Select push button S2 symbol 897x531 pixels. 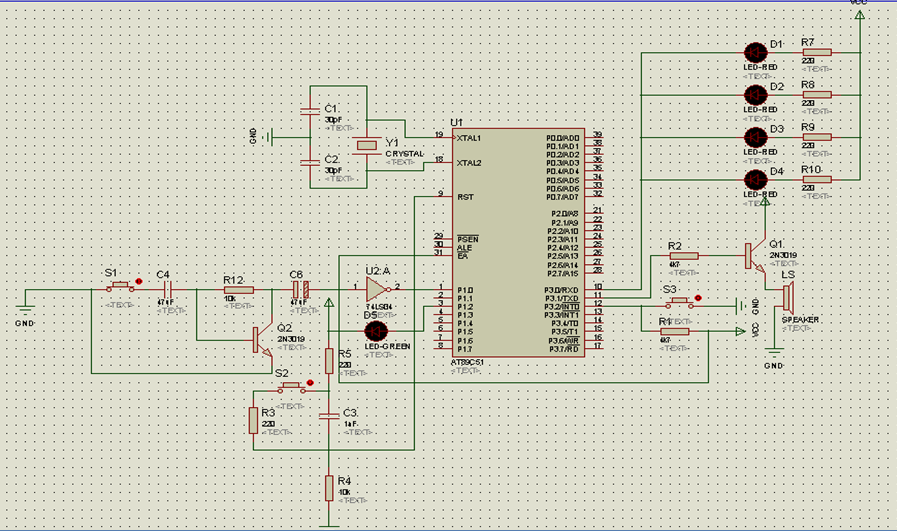[292, 387]
